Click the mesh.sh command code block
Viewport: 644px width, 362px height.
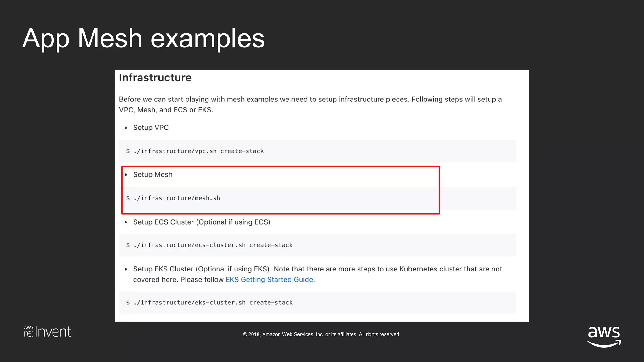coord(177,198)
